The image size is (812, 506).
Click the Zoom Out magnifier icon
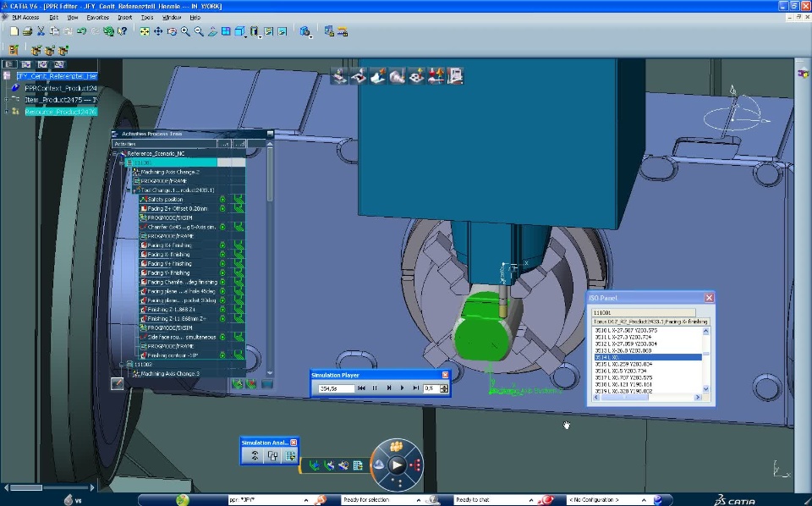pyautogui.click(x=199, y=31)
